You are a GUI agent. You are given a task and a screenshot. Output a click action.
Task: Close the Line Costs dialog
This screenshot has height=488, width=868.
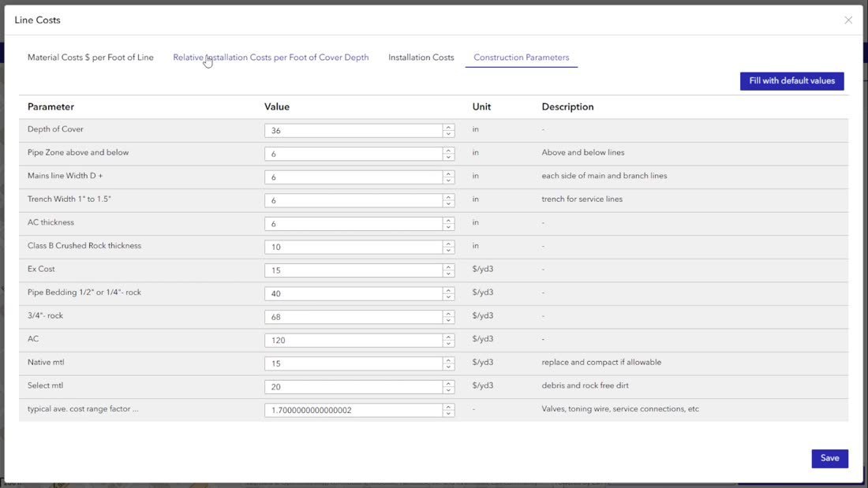(x=848, y=20)
